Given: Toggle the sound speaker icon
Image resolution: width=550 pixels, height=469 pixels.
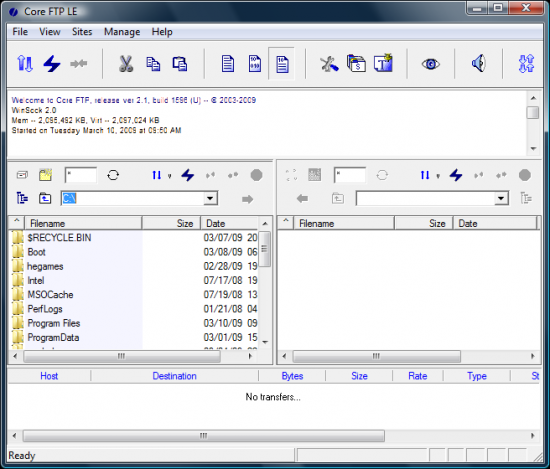Looking at the screenshot, I should pos(479,63).
